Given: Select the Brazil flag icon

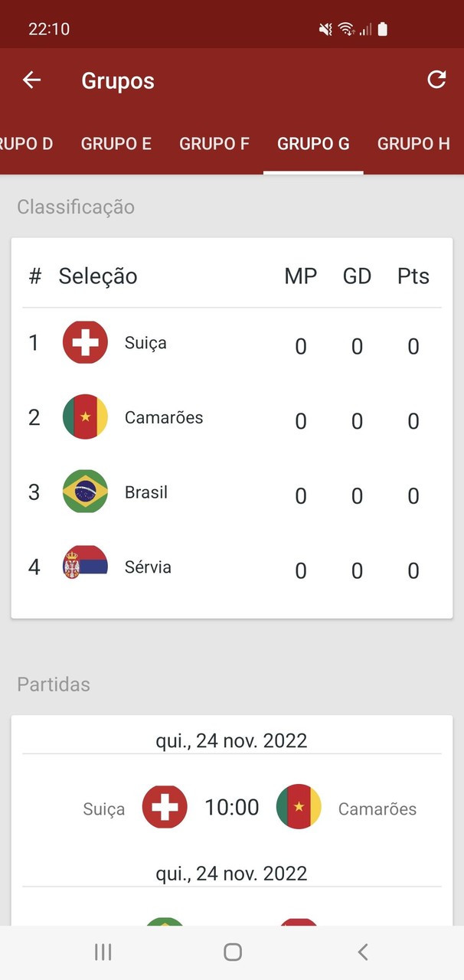Looking at the screenshot, I should pos(85,492).
